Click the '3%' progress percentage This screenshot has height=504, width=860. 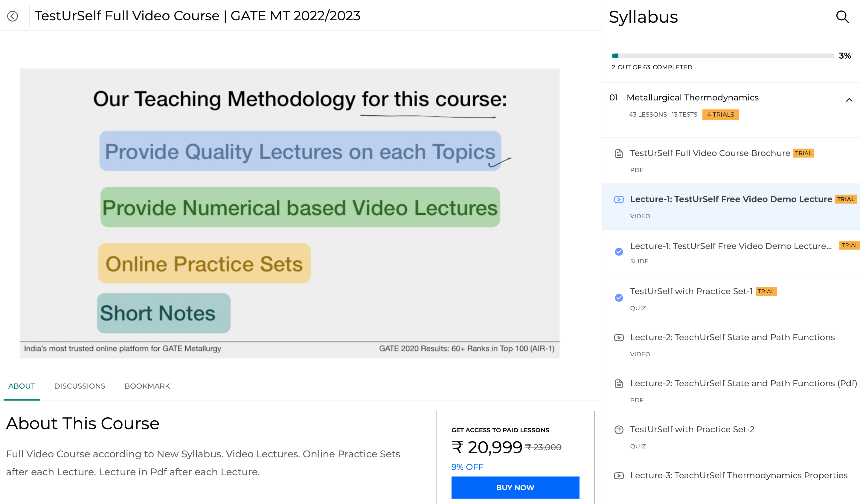(845, 56)
